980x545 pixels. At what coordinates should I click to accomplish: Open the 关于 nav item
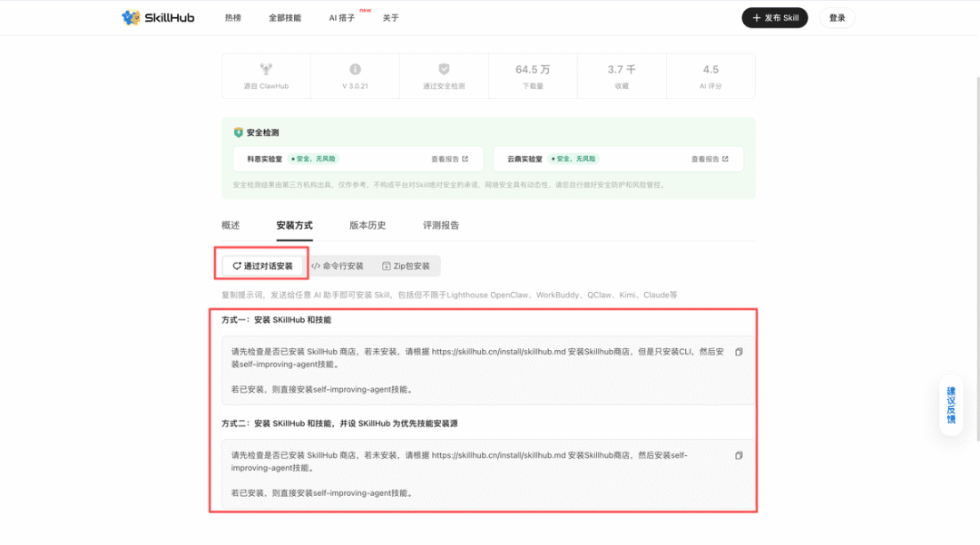(390, 18)
